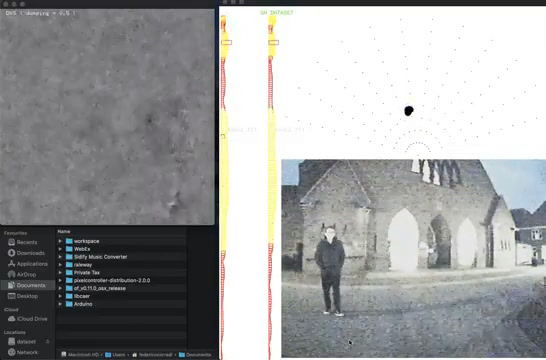Open Applications in the Finder sidebar

pos(28,264)
